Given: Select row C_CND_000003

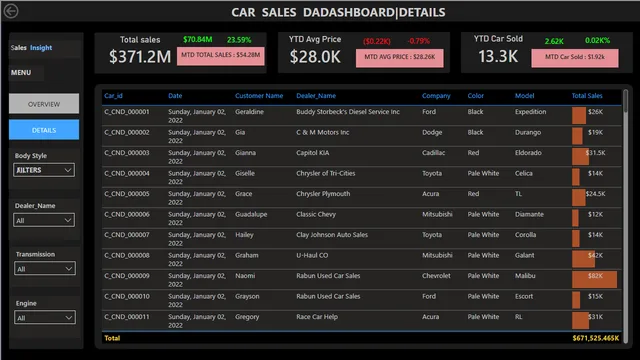Looking at the screenshot, I should [362, 156].
